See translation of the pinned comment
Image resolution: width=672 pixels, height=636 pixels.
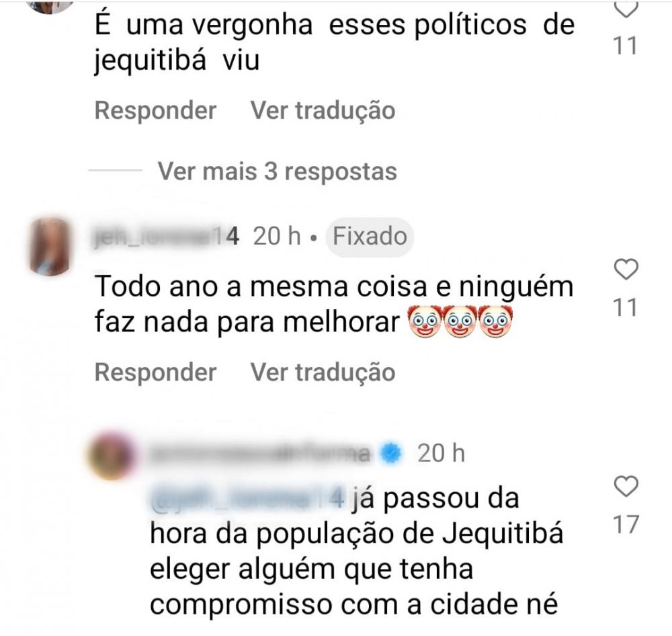point(323,372)
